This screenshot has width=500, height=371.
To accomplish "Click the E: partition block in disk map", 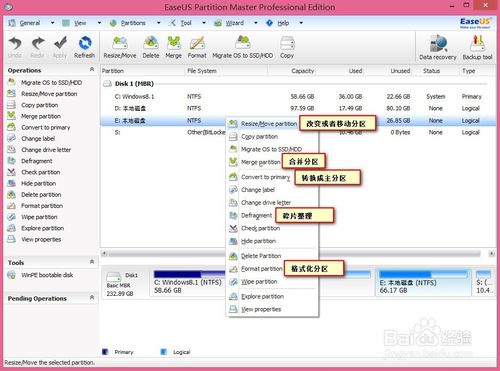I will pyautogui.click(x=423, y=283).
